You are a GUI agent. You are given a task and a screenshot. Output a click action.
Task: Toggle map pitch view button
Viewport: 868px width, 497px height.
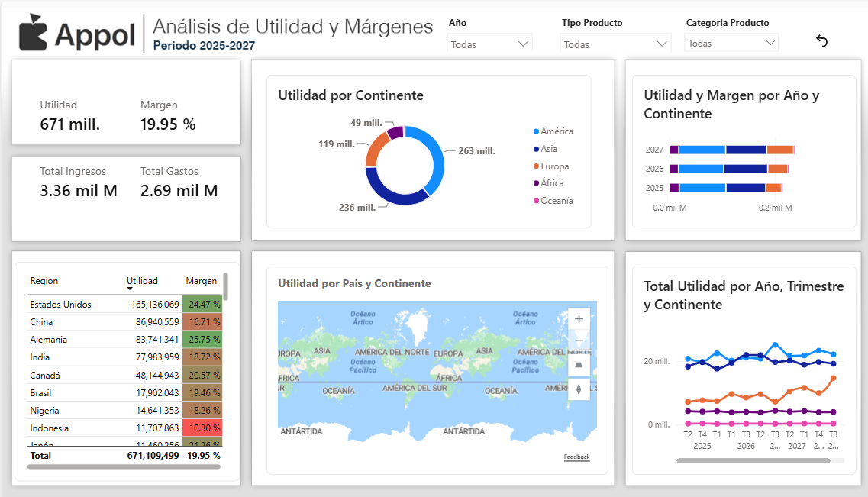(x=579, y=365)
